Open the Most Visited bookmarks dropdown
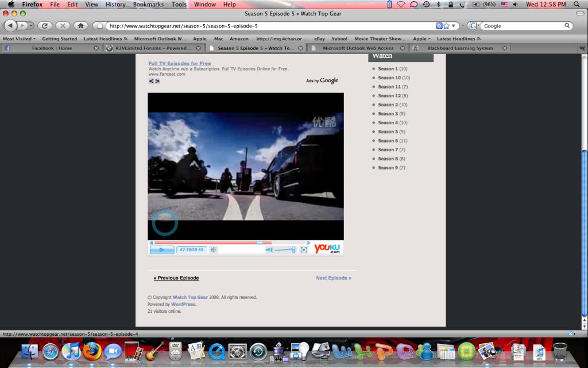This screenshot has width=588, height=368. tap(20, 39)
